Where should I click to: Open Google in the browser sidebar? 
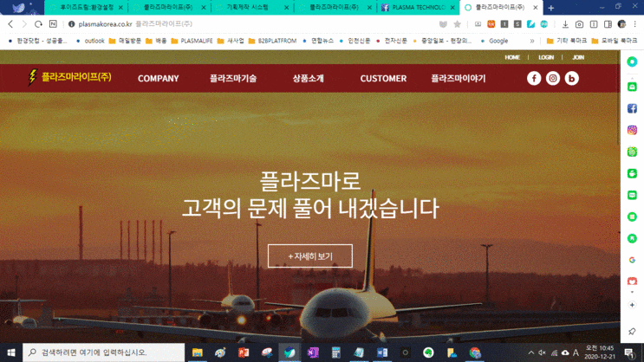point(632,260)
